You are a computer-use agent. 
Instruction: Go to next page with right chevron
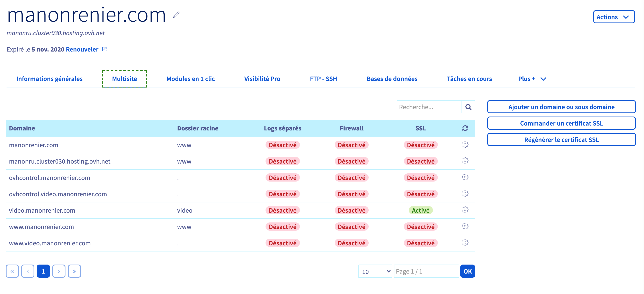tap(59, 271)
